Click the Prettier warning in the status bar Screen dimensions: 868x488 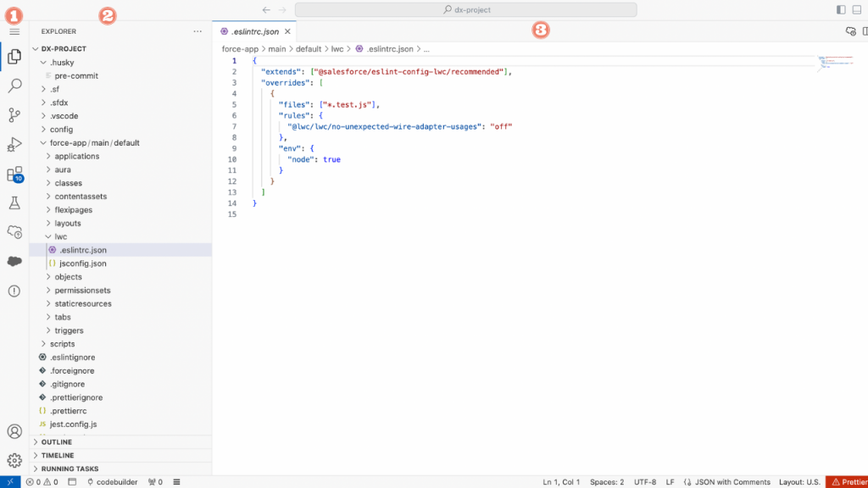(x=851, y=481)
